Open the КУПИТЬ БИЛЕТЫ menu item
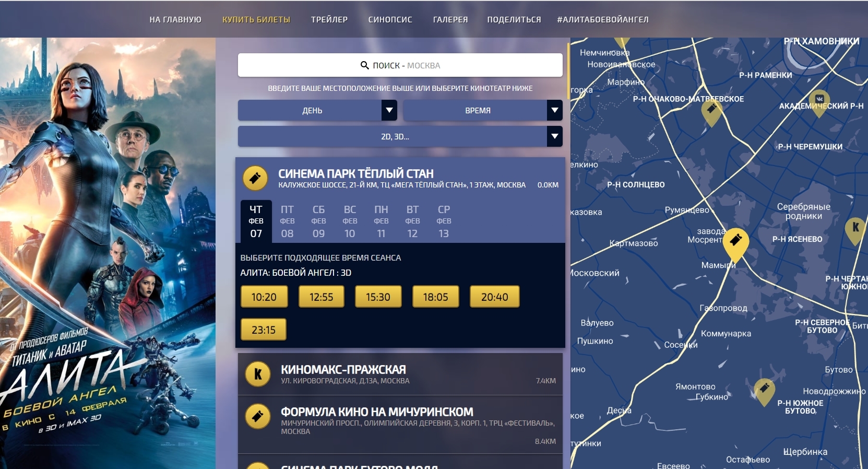The image size is (868, 469). (256, 19)
